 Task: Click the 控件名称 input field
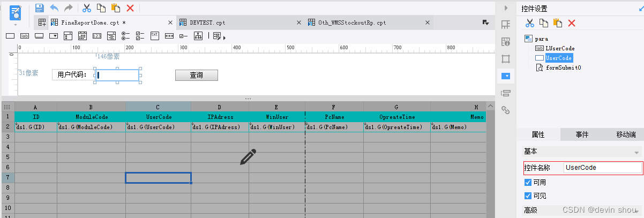tap(603, 168)
